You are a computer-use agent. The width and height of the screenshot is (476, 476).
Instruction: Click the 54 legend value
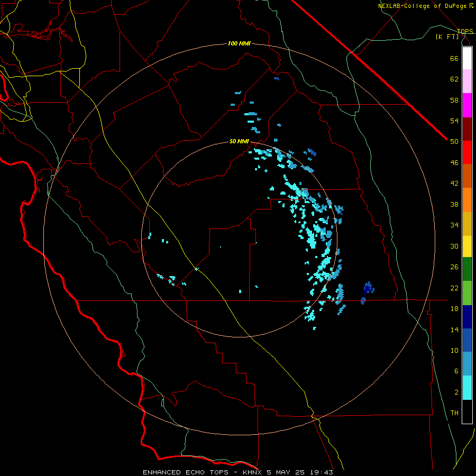coord(454,121)
